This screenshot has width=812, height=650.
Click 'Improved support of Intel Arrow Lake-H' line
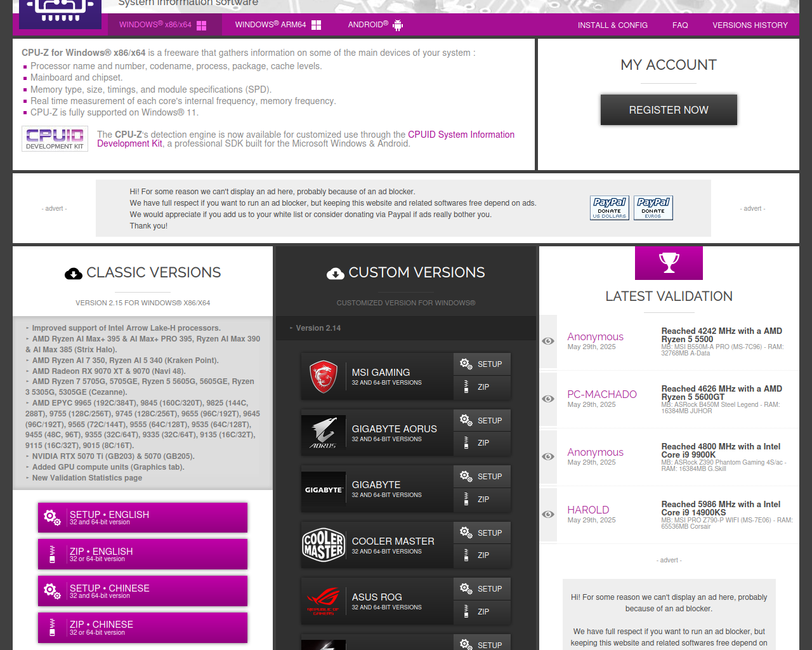tap(126, 328)
